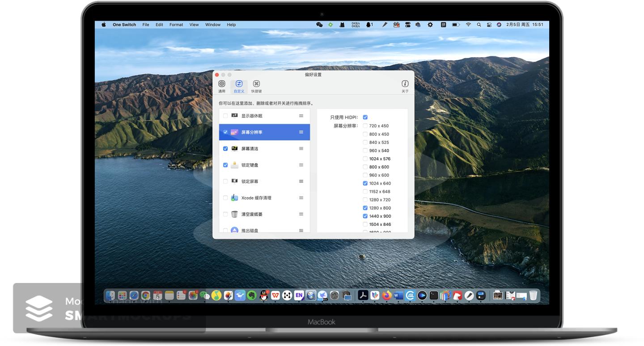Open the One Switch application menu
This screenshot has width=644, height=346.
(x=124, y=25)
